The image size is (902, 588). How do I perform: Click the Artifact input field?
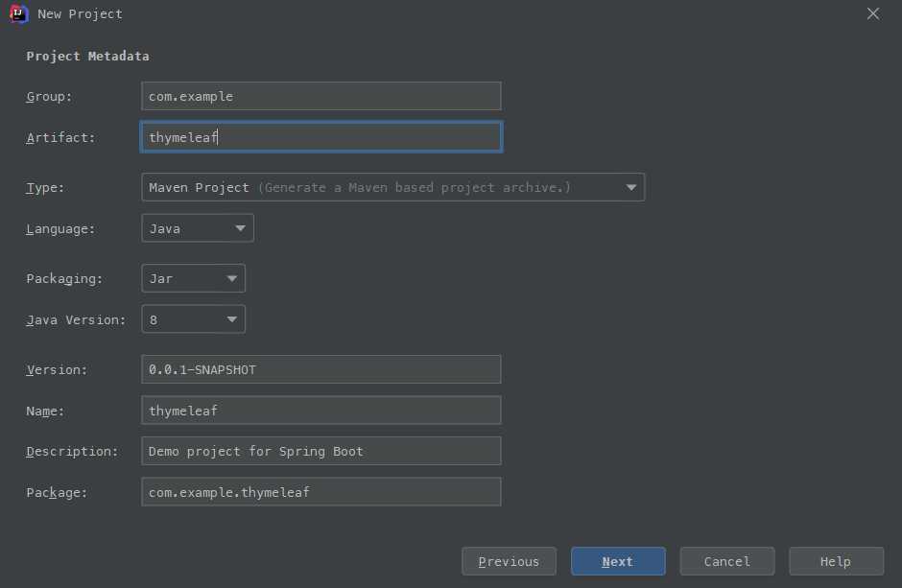pyautogui.click(x=321, y=137)
